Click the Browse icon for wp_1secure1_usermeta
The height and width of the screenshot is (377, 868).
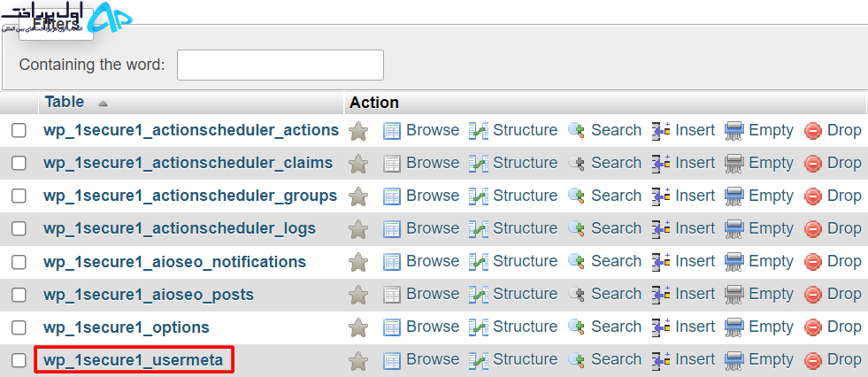[392, 361]
